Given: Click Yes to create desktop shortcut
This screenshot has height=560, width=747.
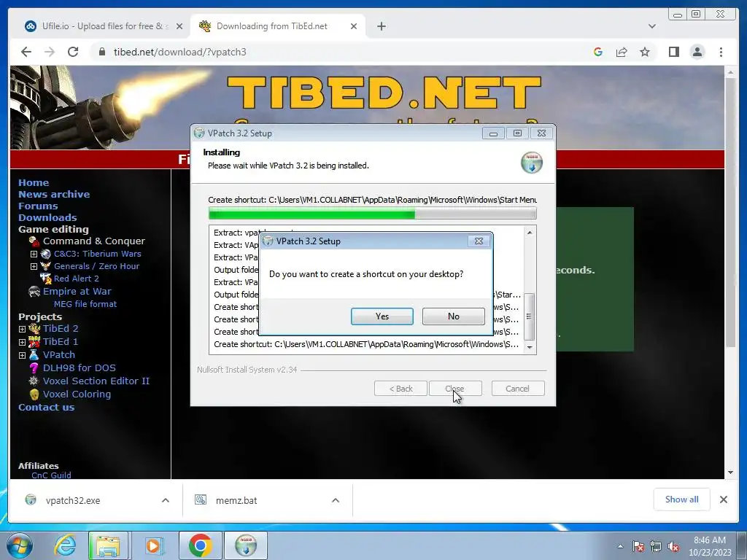Looking at the screenshot, I should pyautogui.click(x=382, y=316).
